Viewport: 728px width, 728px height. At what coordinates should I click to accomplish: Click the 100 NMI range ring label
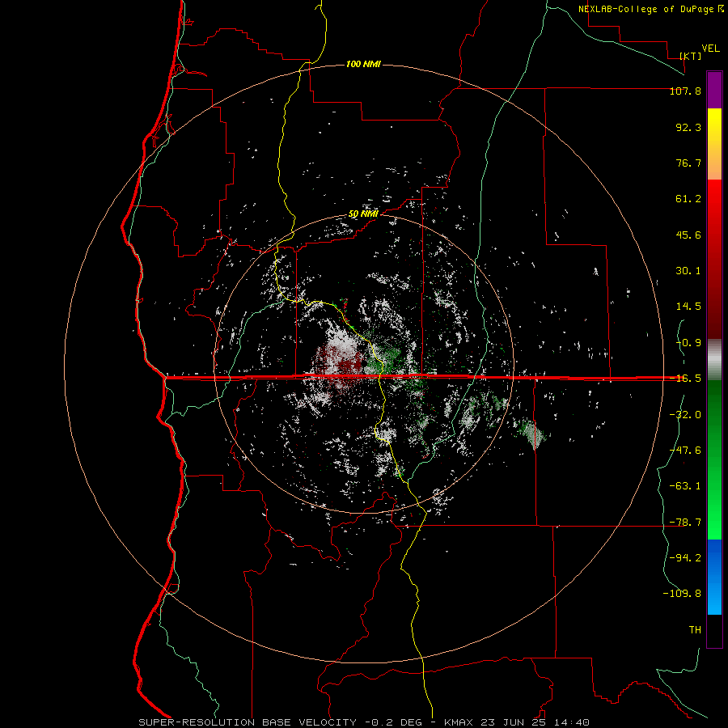click(363, 64)
